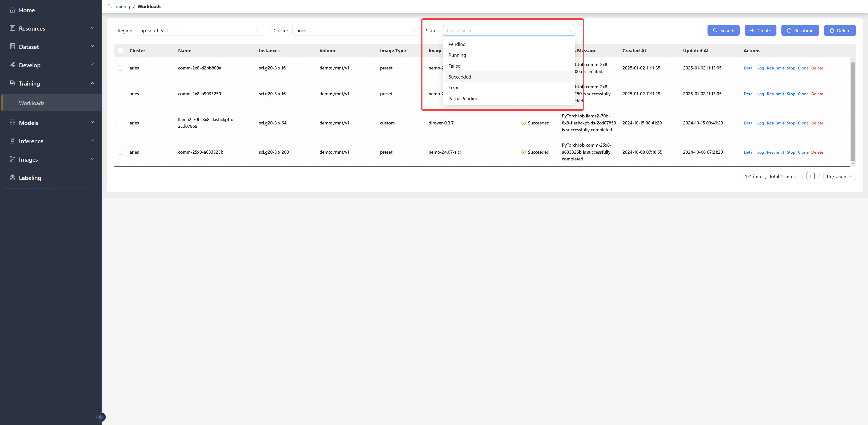Click the blue Search button
This screenshot has height=425, width=868.
coord(723,30)
